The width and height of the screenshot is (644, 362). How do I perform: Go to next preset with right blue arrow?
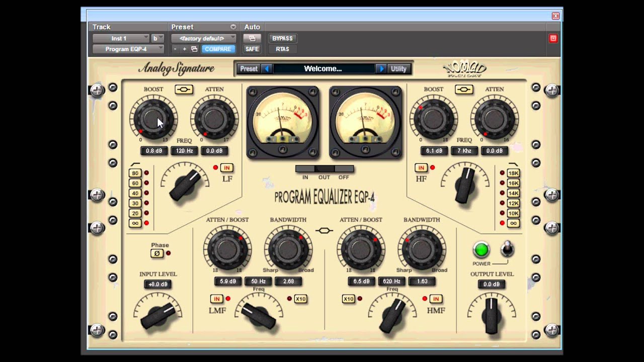pos(381,69)
